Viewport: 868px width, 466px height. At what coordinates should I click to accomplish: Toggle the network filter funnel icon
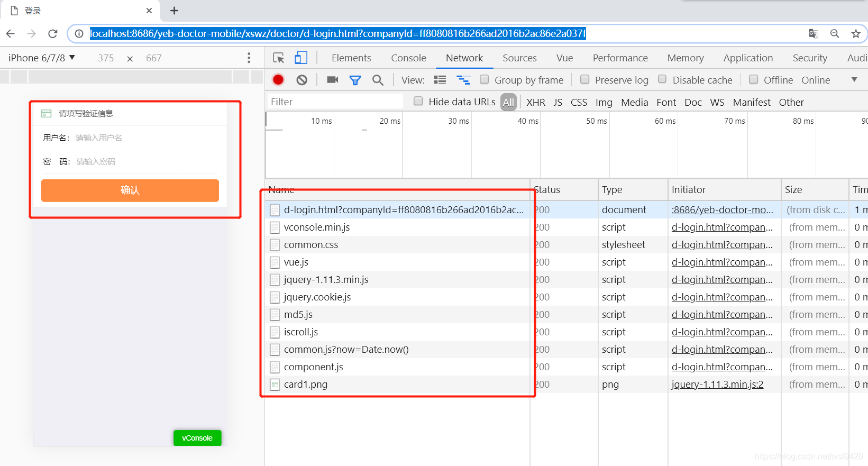click(x=355, y=80)
